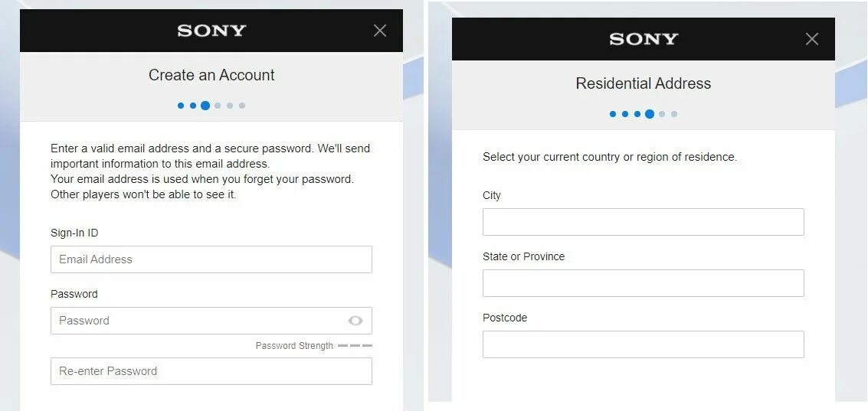
Task: Select last grey progress dot under Create an Account
Action: pyautogui.click(x=242, y=106)
